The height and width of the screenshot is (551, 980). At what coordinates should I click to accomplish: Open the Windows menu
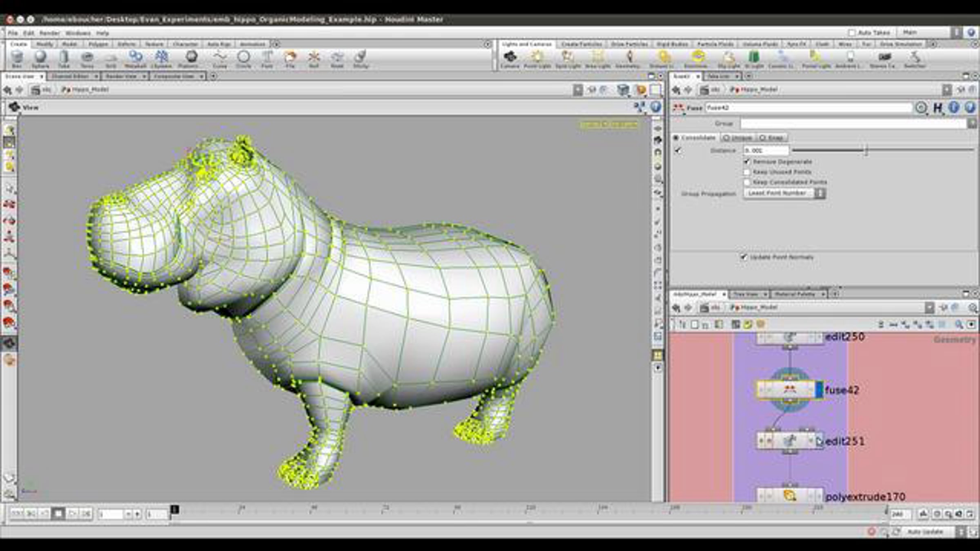point(78,33)
